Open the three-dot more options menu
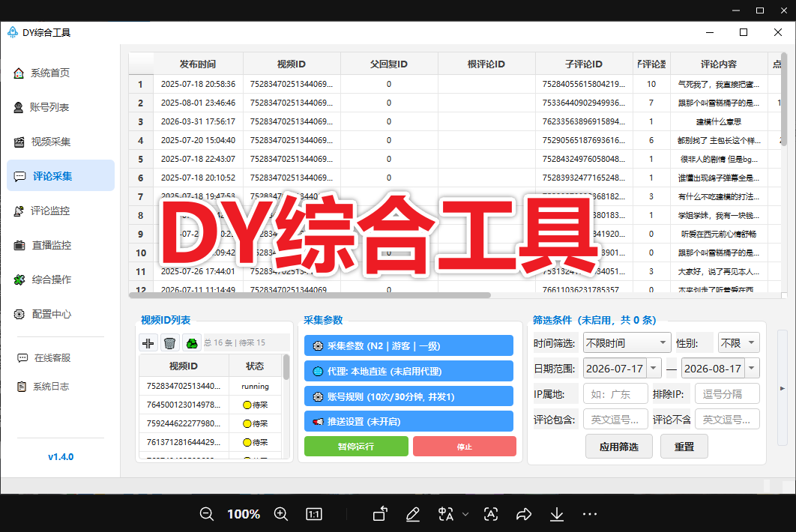796x532 pixels. 590,514
